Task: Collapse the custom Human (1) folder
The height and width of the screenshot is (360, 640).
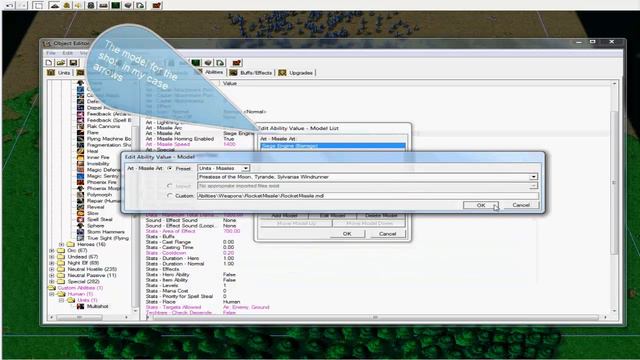Action: (x=52, y=294)
